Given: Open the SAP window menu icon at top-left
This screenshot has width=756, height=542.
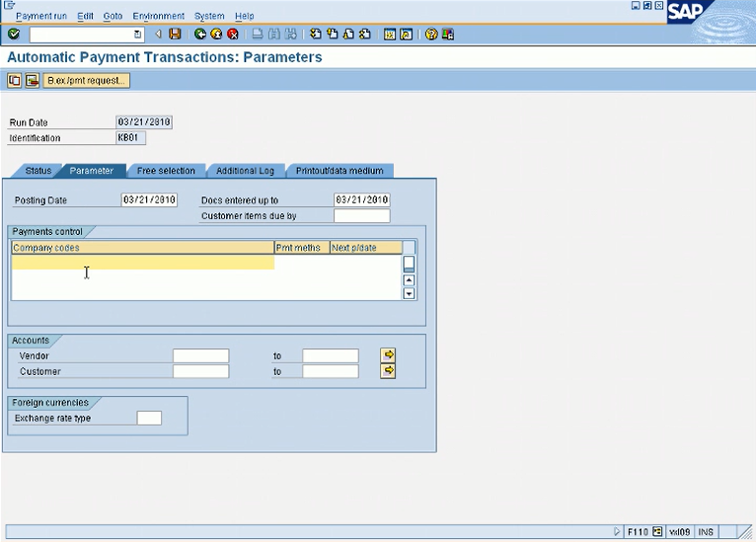Looking at the screenshot, I should [x=9, y=5].
